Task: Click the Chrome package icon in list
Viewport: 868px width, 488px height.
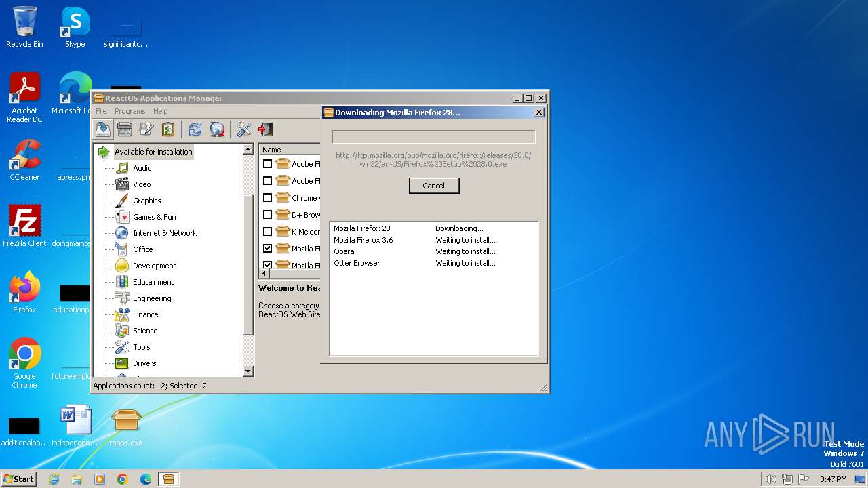Action: click(x=282, y=198)
